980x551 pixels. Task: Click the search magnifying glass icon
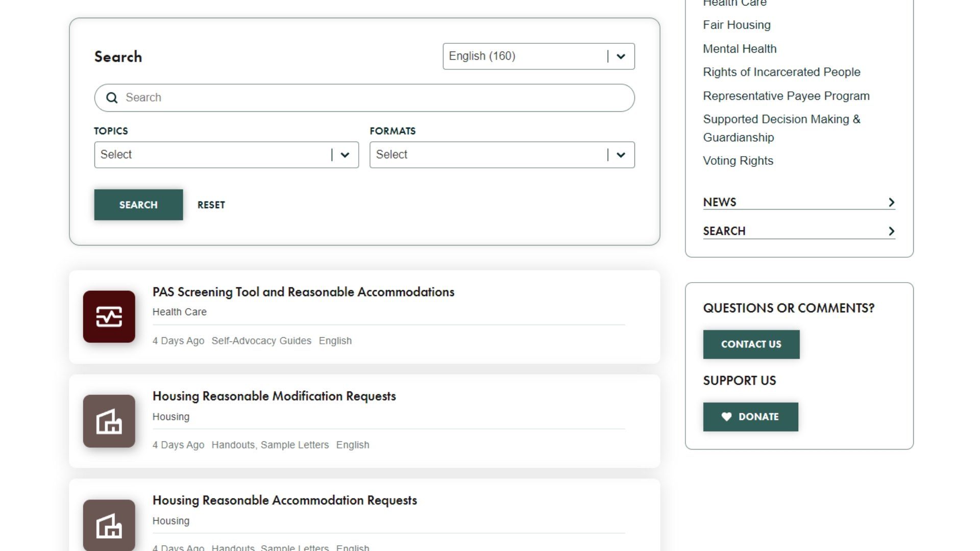111,97
